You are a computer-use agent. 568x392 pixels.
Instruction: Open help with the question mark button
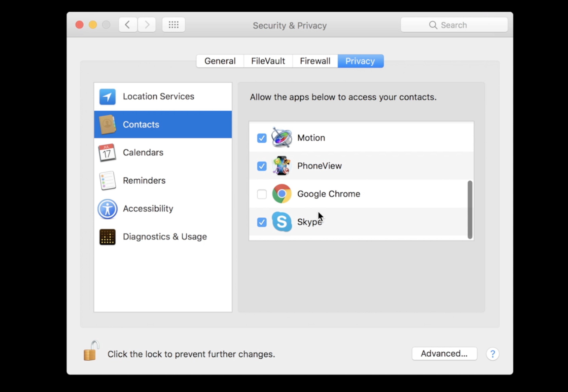492,354
